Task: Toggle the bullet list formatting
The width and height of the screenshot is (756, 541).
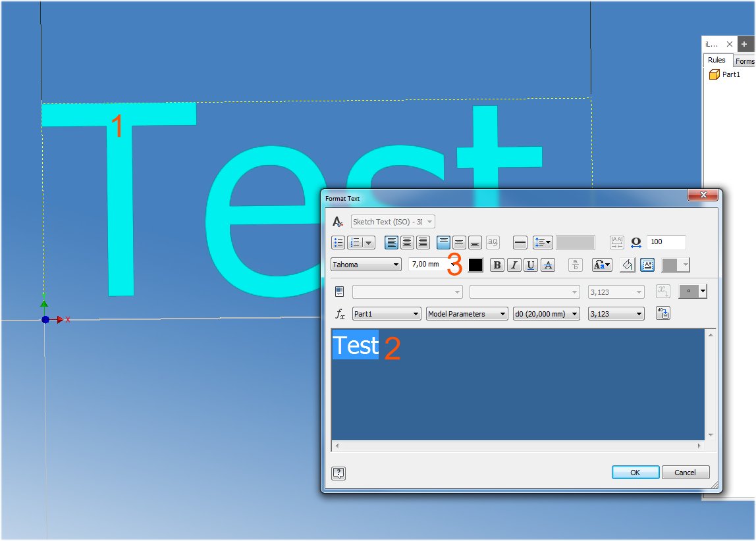Action: [338, 242]
